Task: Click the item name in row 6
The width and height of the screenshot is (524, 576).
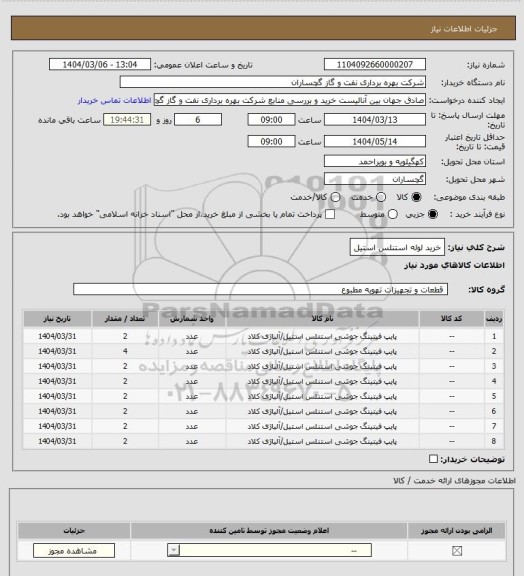Action: point(322,411)
